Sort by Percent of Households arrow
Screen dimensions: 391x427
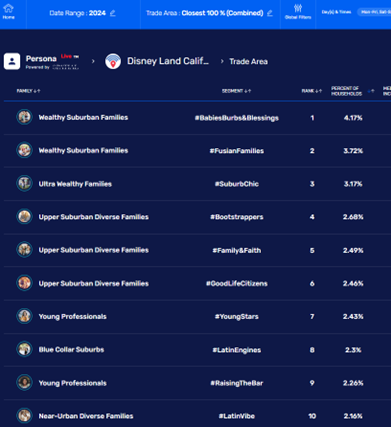pos(371,91)
